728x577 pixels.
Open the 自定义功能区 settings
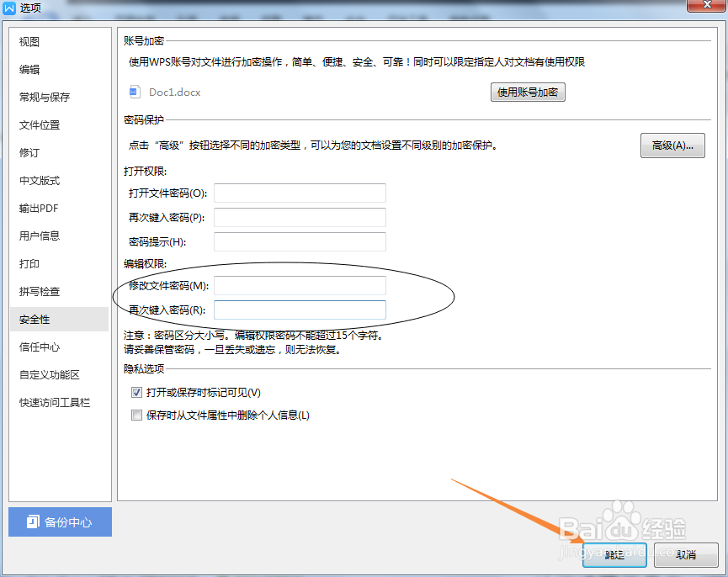[x=46, y=374]
